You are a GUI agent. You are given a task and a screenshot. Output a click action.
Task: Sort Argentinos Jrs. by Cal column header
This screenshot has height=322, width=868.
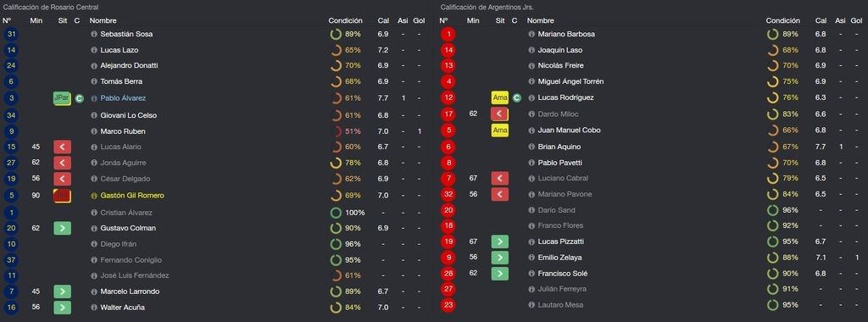[x=821, y=20]
